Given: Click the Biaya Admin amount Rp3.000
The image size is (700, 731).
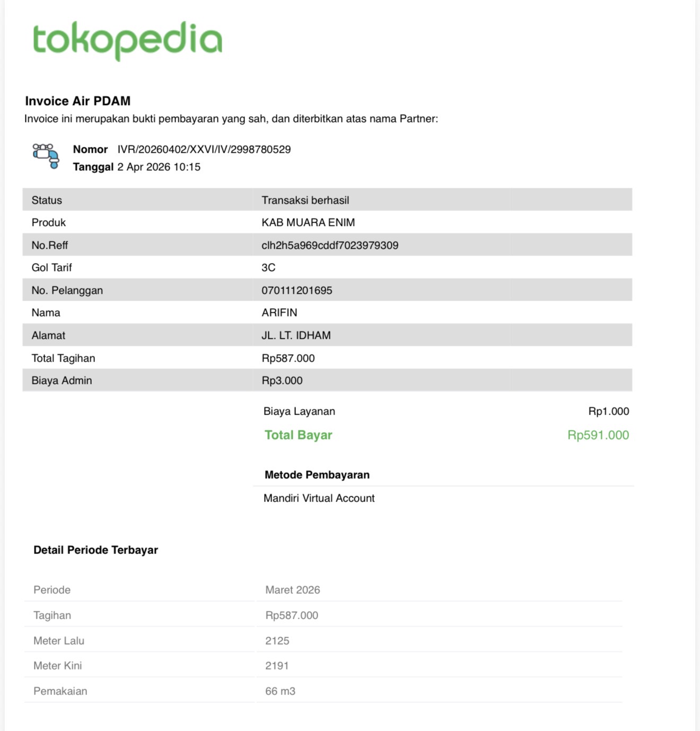Looking at the screenshot, I should click(282, 381).
